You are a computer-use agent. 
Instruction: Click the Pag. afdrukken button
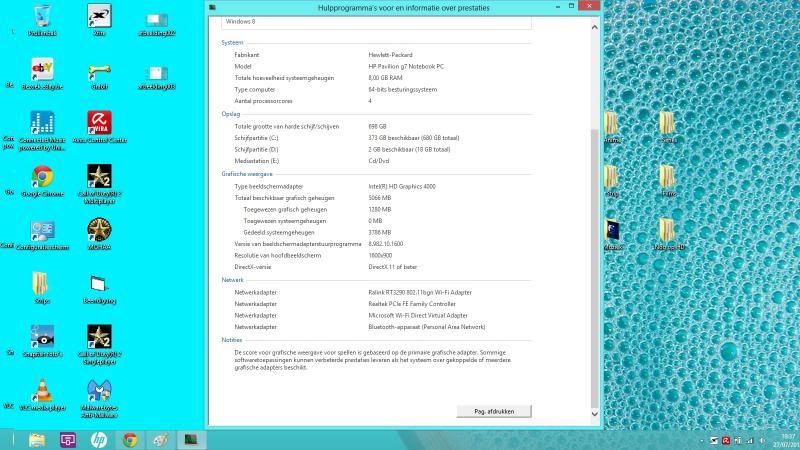(x=494, y=411)
